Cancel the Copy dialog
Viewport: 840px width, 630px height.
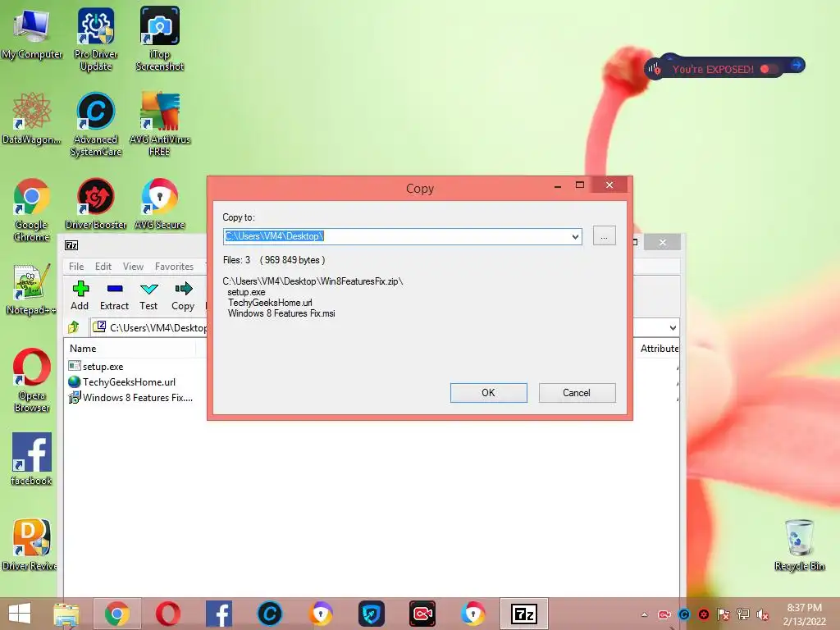[x=577, y=393]
